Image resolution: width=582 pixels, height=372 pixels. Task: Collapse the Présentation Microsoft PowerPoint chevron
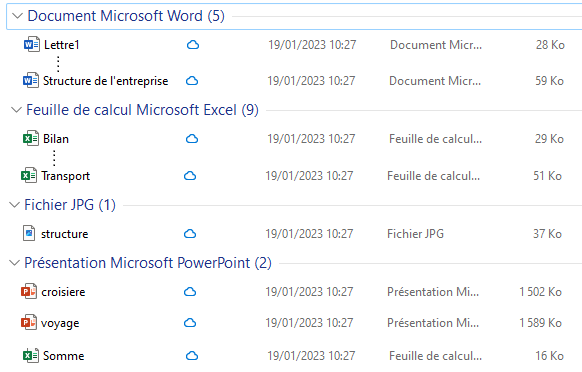click(x=14, y=263)
